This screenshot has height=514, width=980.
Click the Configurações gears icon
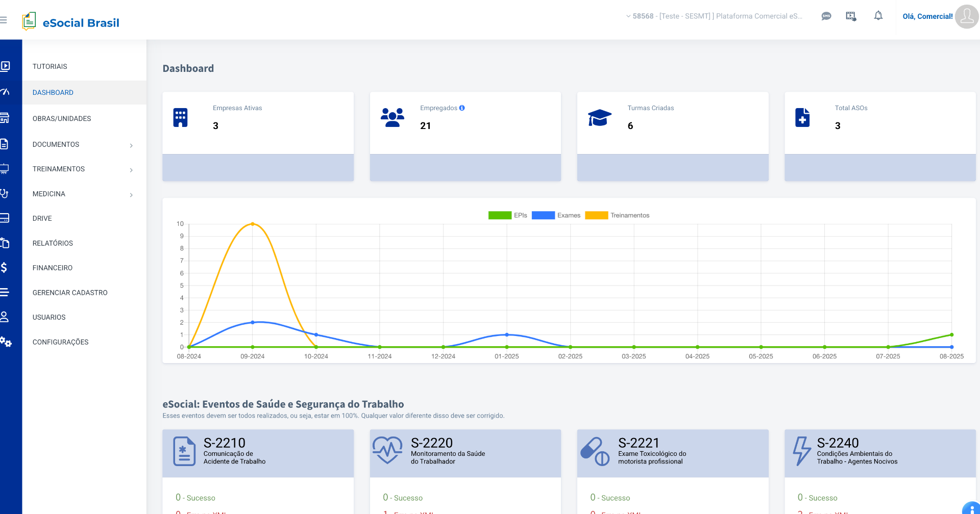point(7,342)
